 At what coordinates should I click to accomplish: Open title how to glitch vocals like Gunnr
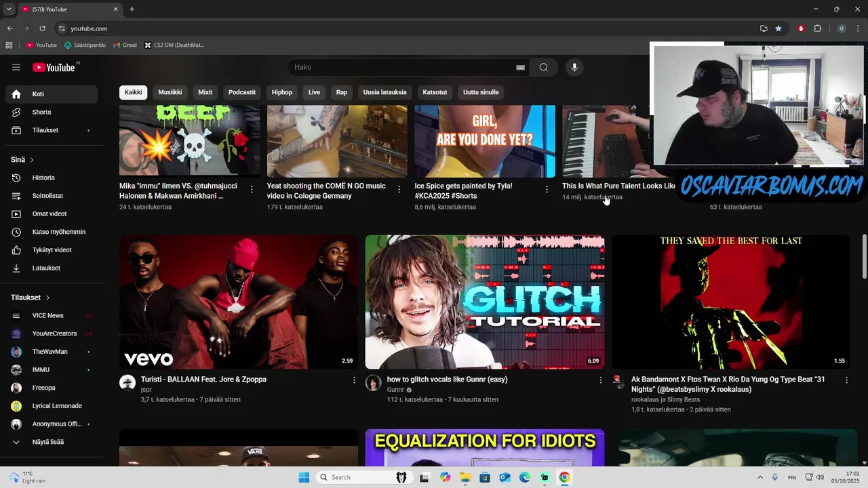[447, 380]
